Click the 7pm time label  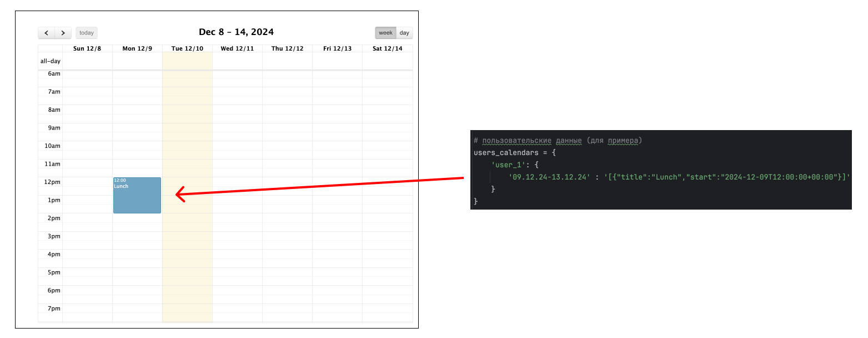coord(54,309)
